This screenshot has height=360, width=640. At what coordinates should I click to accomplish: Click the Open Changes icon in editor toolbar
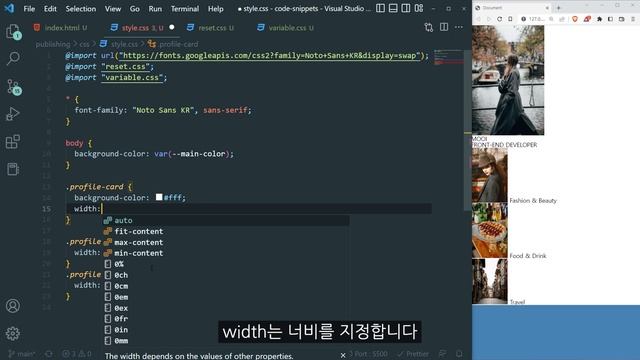click(429, 27)
